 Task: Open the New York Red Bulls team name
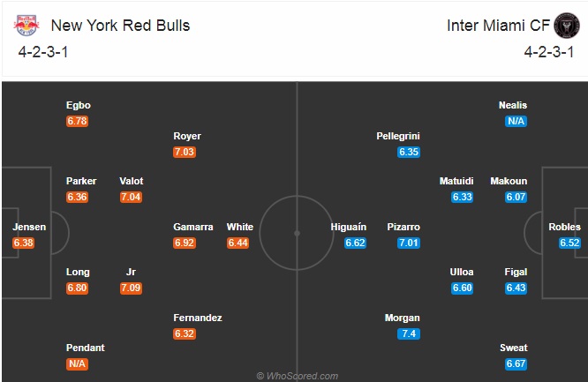(121, 25)
